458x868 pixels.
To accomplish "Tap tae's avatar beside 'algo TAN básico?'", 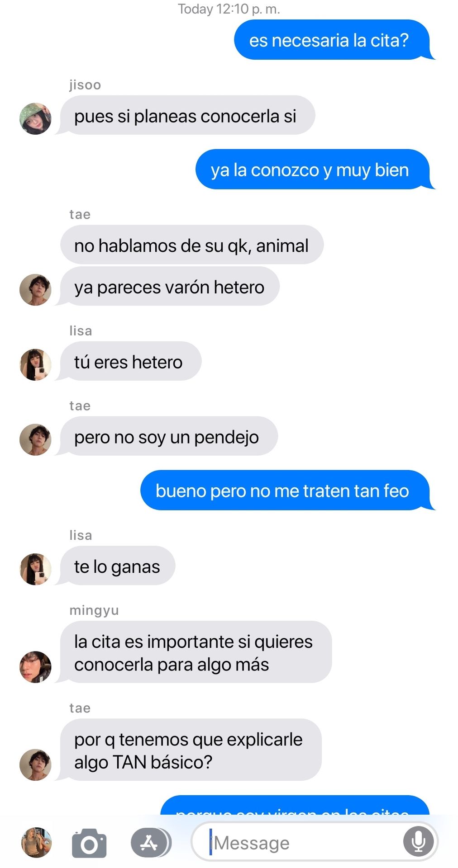I will tap(35, 764).
